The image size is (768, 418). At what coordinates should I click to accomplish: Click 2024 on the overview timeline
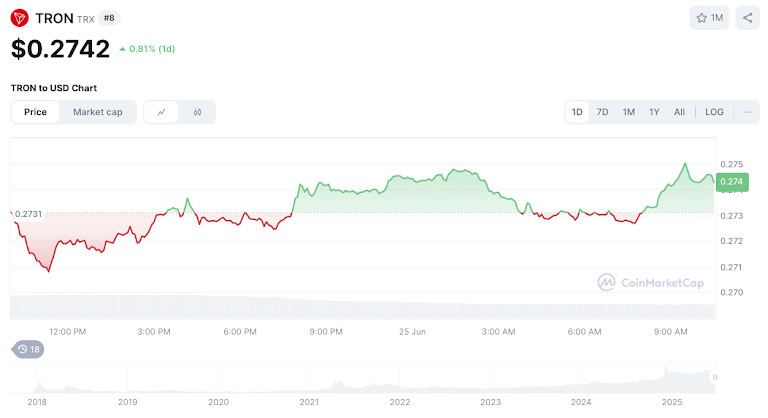(581, 402)
